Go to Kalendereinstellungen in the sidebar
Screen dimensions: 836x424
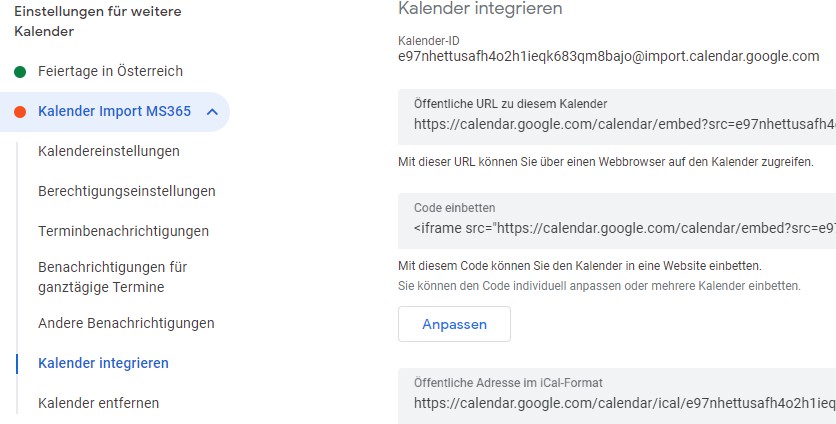108,151
